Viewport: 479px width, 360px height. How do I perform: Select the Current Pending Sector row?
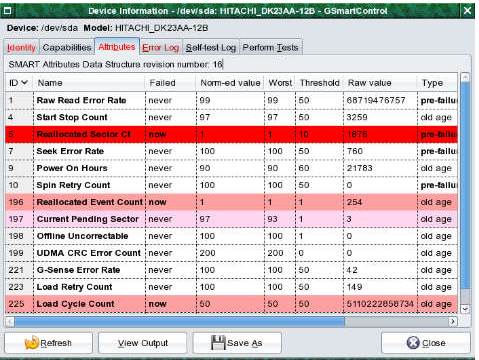point(231,219)
